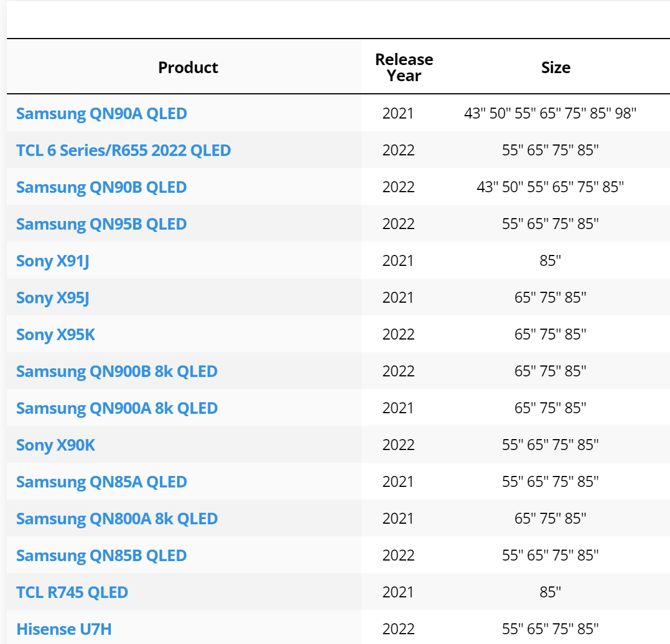This screenshot has width=670, height=644.
Task: Click the release year for Samsung QN900B 8k
Action: point(398,371)
